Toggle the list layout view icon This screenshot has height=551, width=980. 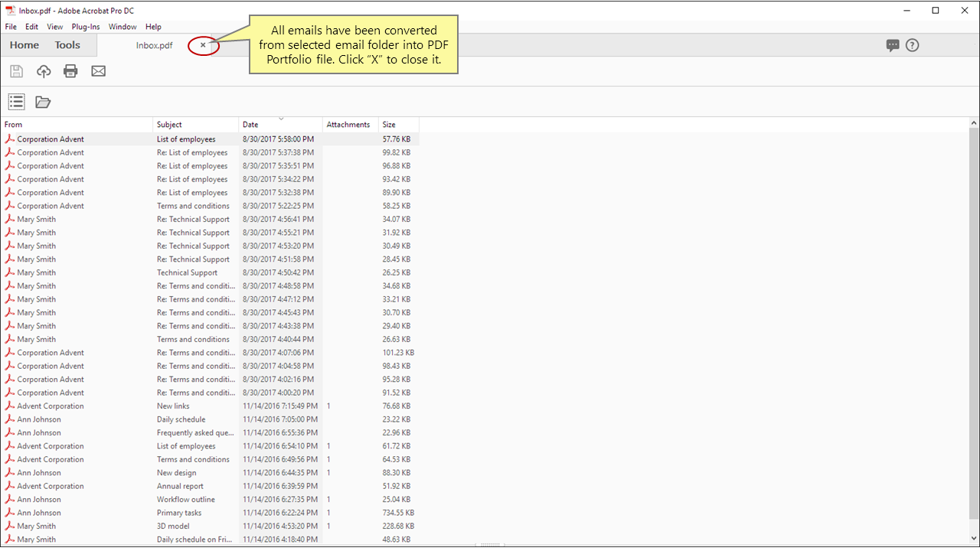(16, 101)
